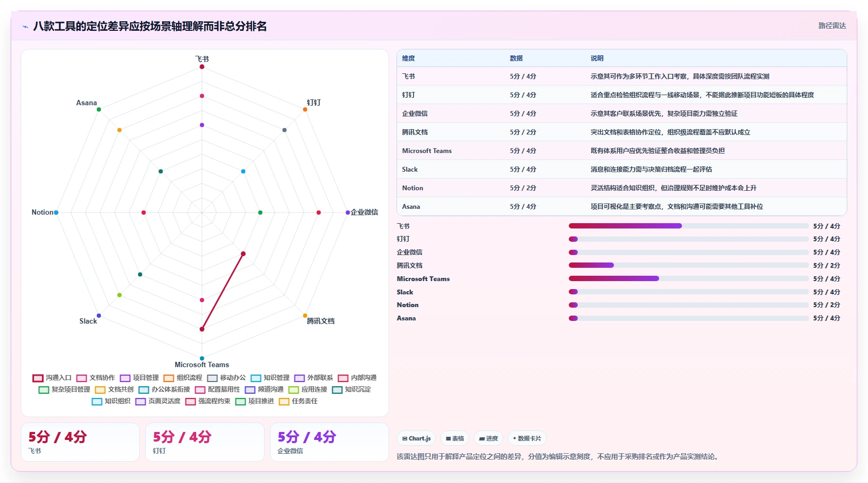Toggle the 沟通入口 legend series
Screen dimensions: 868x483
(52, 378)
